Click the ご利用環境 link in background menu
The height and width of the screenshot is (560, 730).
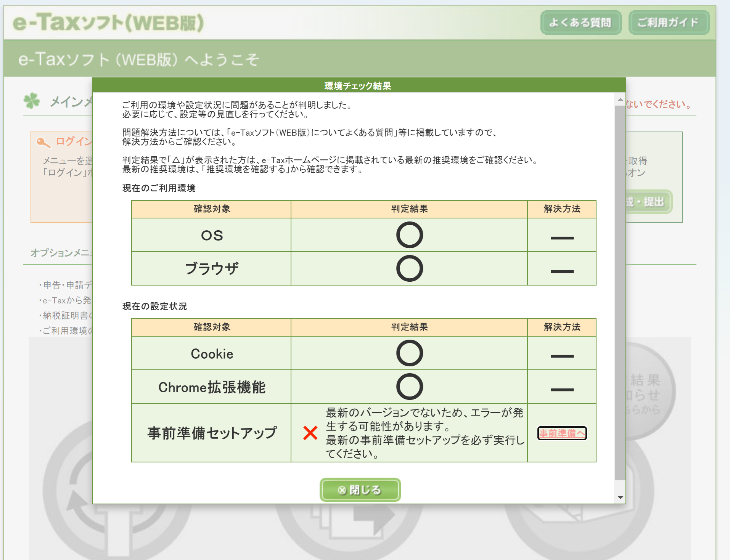pyautogui.click(x=66, y=331)
